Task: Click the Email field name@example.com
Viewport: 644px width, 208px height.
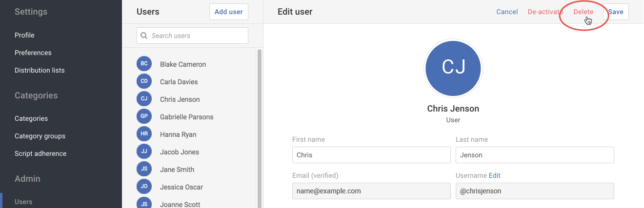Action: [x=371, y=191]
